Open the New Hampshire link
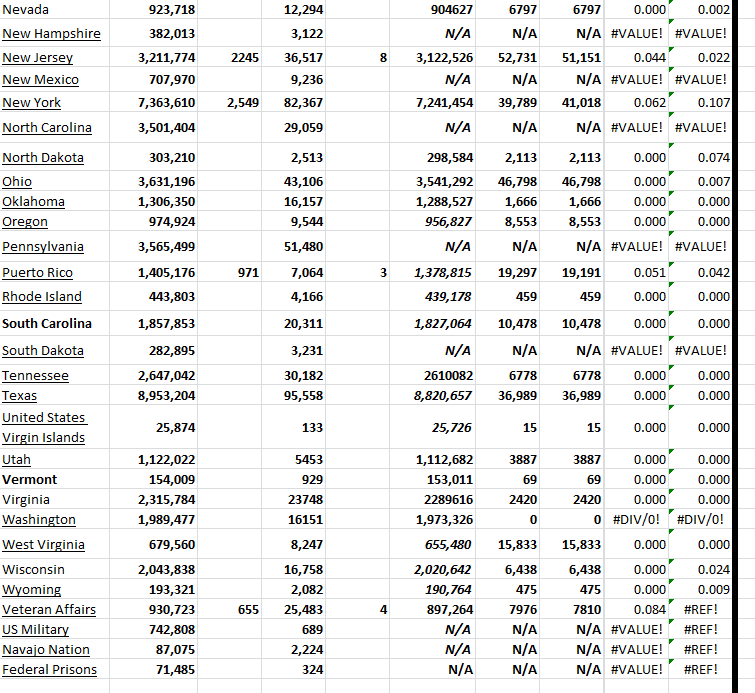 [x=52, y=34]
